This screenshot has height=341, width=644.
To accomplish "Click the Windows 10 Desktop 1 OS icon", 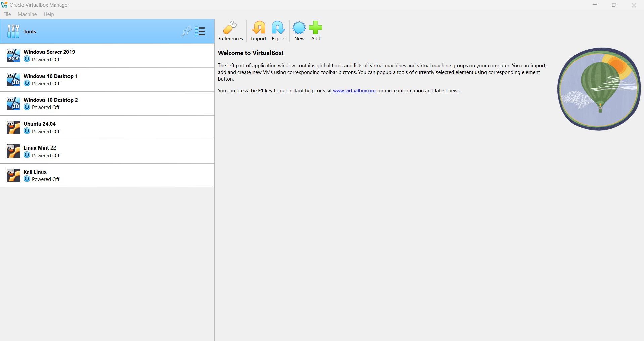I will (x=13, y=80).
